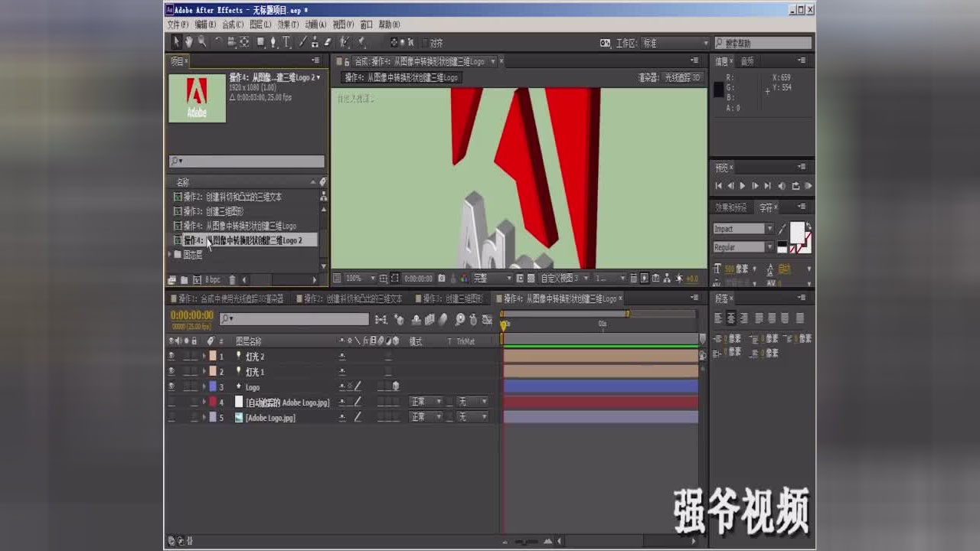Jump to first frame in Preview panel

(718, 186)
